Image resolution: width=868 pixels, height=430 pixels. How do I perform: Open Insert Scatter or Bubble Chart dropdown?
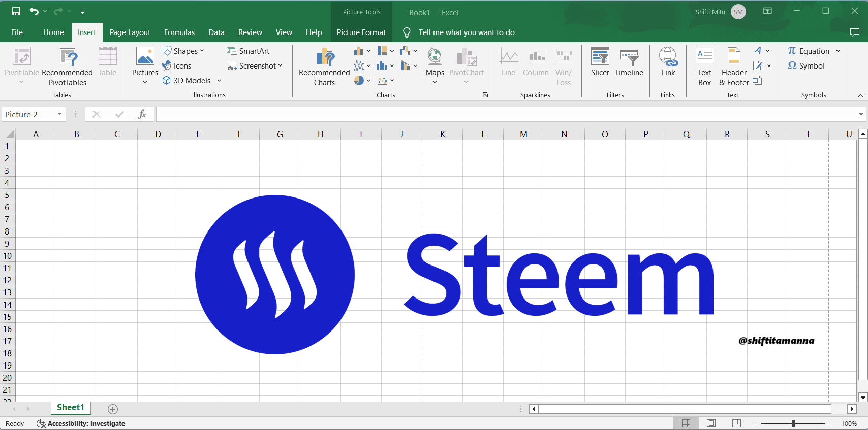pos(386,80)
